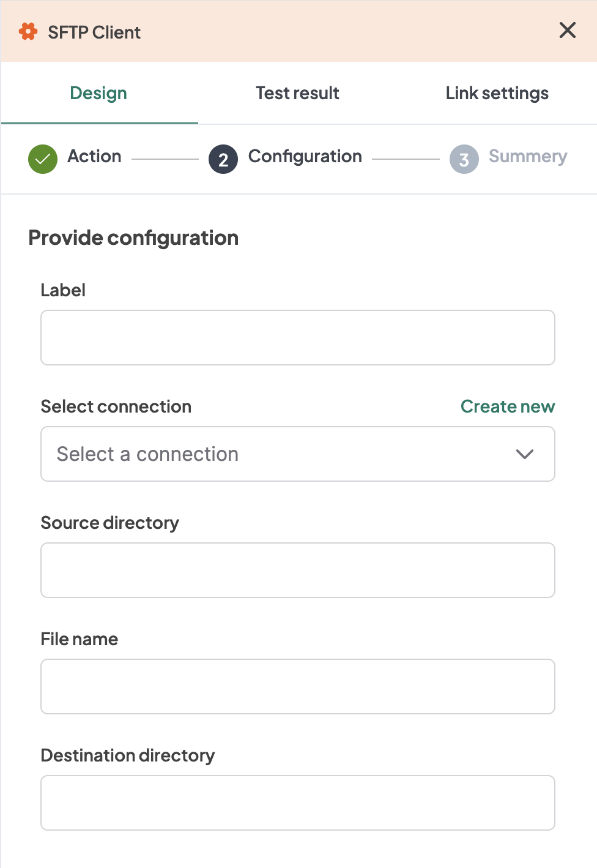The image size is (597, 868).
Task: Click the SFTP Client title text
Action: click(x=94, y=32)
